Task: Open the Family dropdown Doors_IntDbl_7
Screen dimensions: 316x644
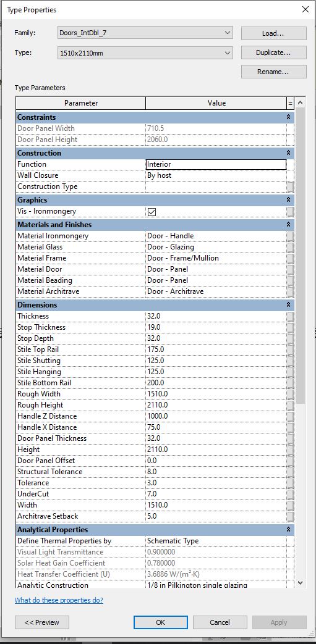Action: tap(145, 33)
